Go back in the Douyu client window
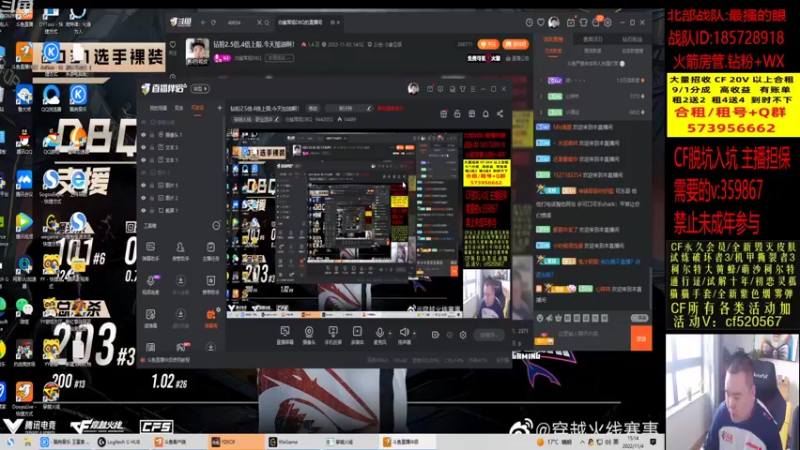The image size is (800, 450). point(203,22)
